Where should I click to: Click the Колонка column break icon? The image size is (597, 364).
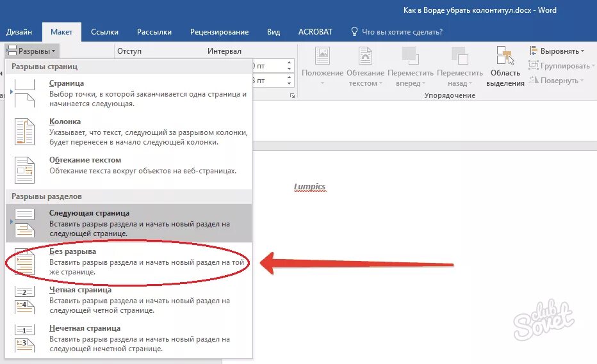point(24,132)
